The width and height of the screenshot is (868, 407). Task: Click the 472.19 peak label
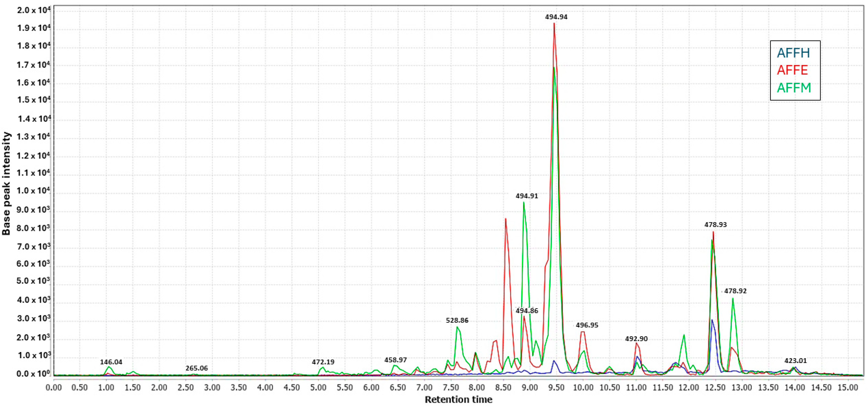coord(323,362)
